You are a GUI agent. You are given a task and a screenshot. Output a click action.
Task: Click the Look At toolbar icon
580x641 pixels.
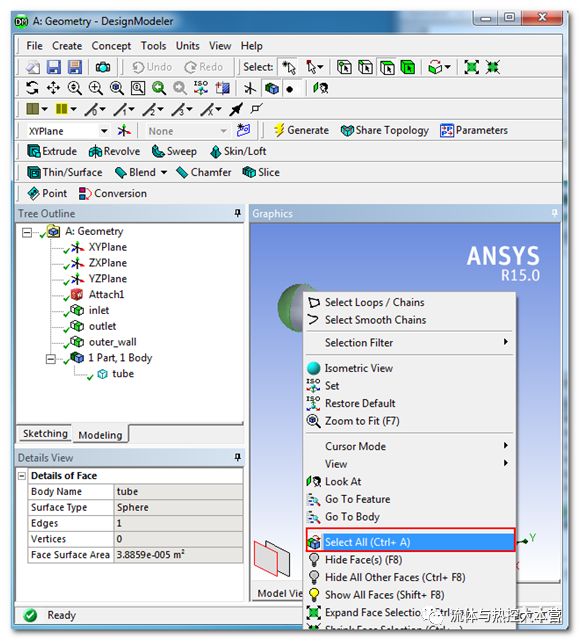320,88
